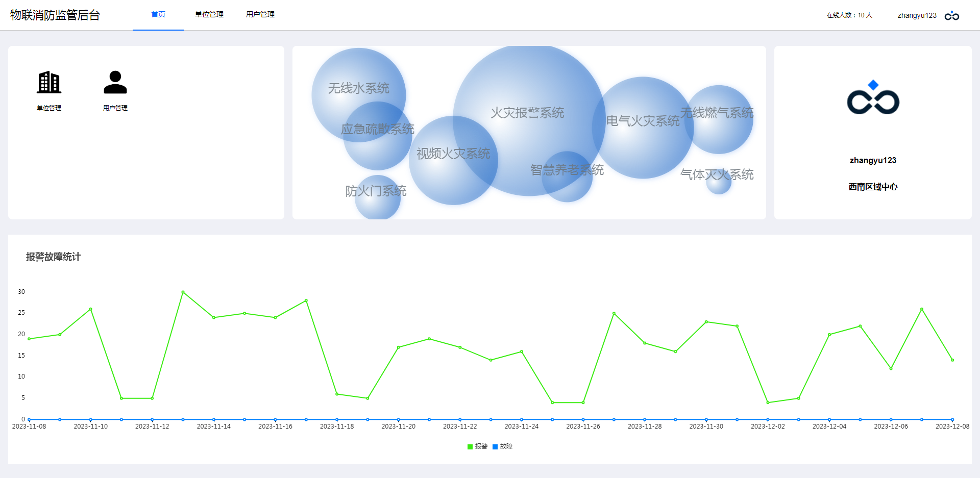Viewport: 980px width, 478px height.
Task: Click the 15 y-axis value label
Action: click(x=21, y=356)
